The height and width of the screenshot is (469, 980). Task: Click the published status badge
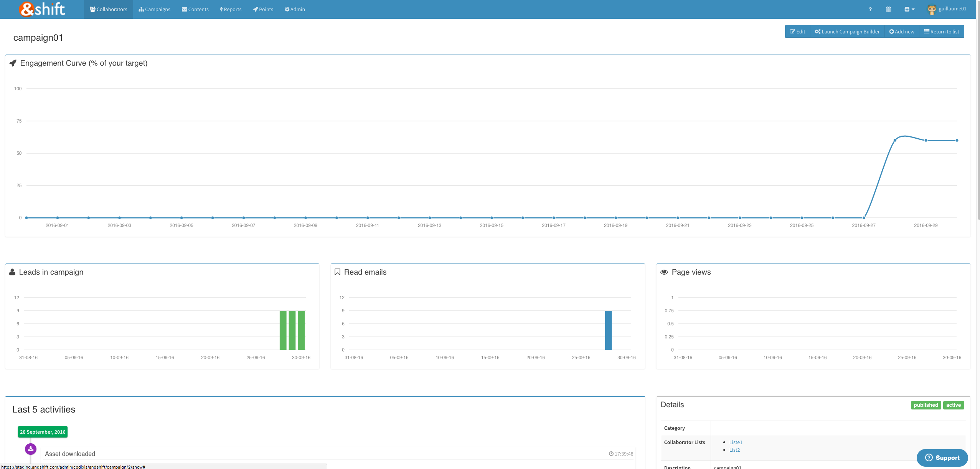926,405
